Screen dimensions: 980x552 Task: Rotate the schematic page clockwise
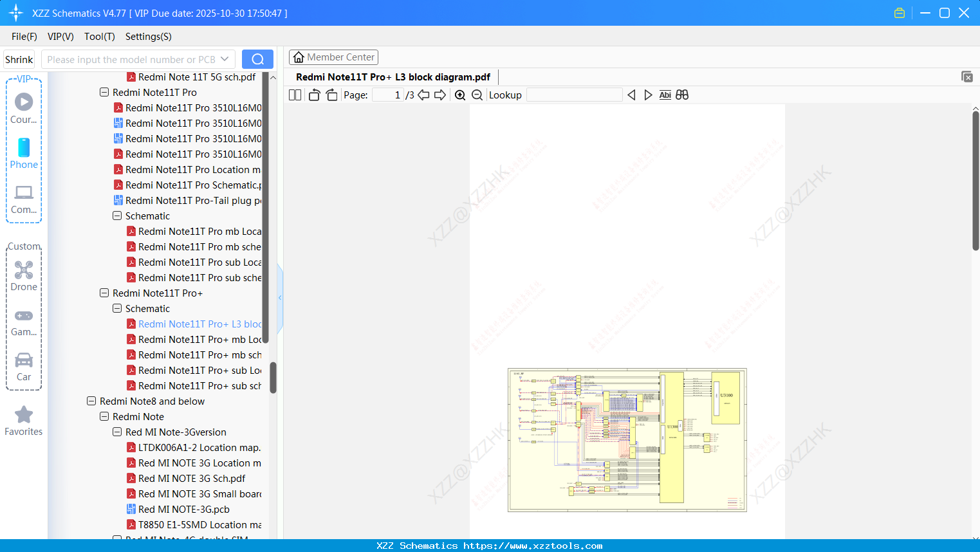[331, 95]
